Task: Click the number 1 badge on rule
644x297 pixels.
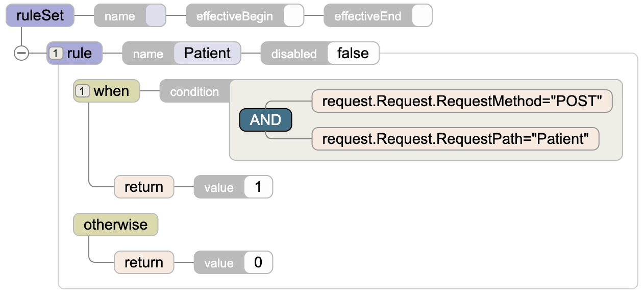Action: [x=56, y=53]
